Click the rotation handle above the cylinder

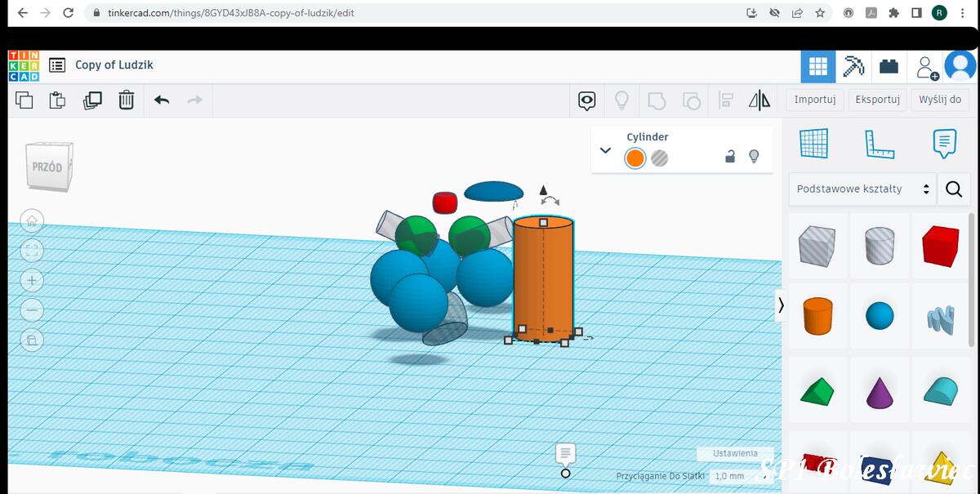point(550,200)
